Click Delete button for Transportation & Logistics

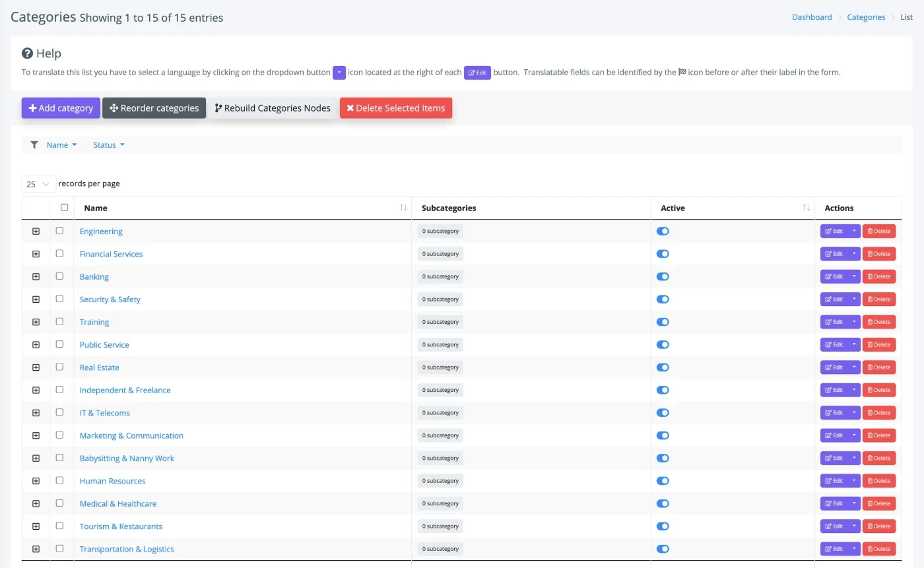878,549
